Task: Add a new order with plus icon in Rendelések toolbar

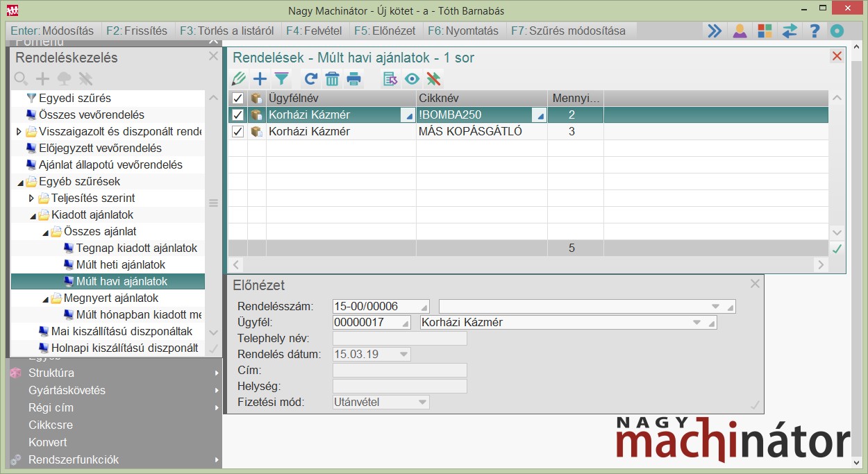Action: pos(260,79)
